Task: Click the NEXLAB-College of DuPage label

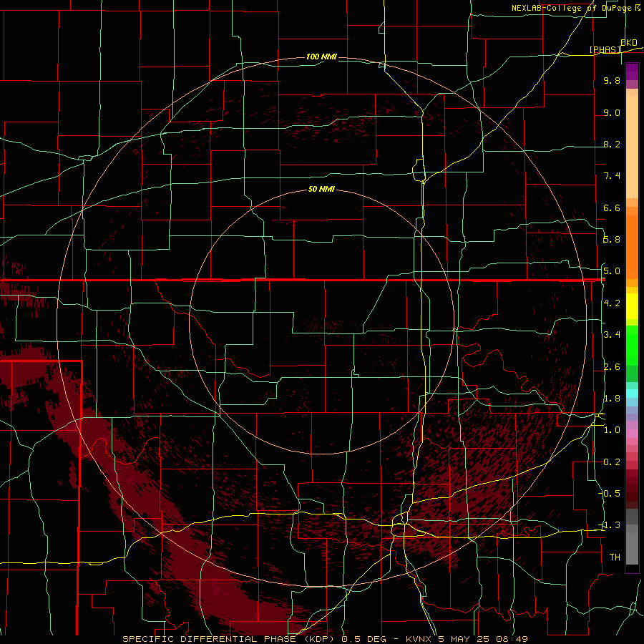Action: [x=571, y=8]
